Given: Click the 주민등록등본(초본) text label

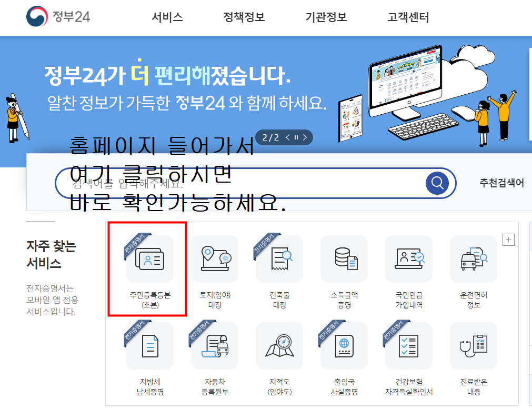Looking at the screenshot, I should pyautogui.click(x=150, y=300).
